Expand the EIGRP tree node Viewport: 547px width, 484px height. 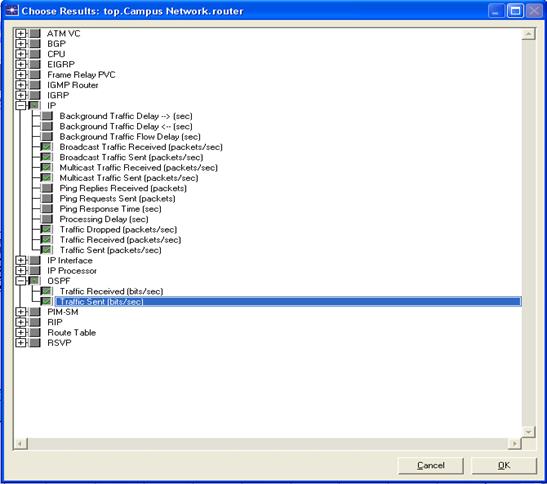[21, 64]
